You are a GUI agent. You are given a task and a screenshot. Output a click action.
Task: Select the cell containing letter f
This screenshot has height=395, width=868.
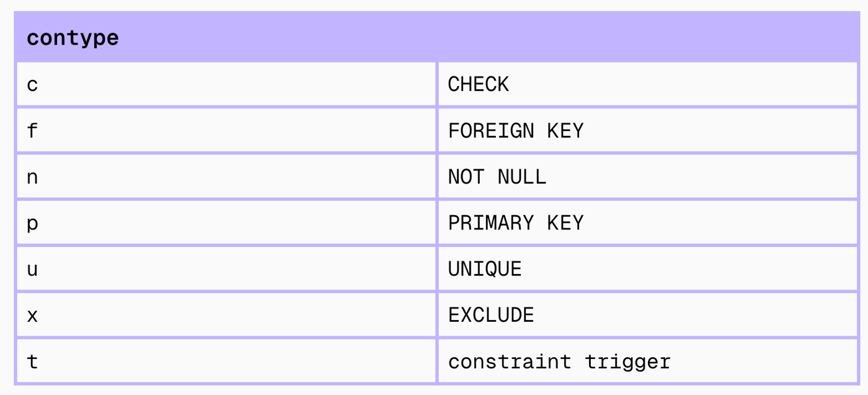pyautogui.click(x=32, y=131)
